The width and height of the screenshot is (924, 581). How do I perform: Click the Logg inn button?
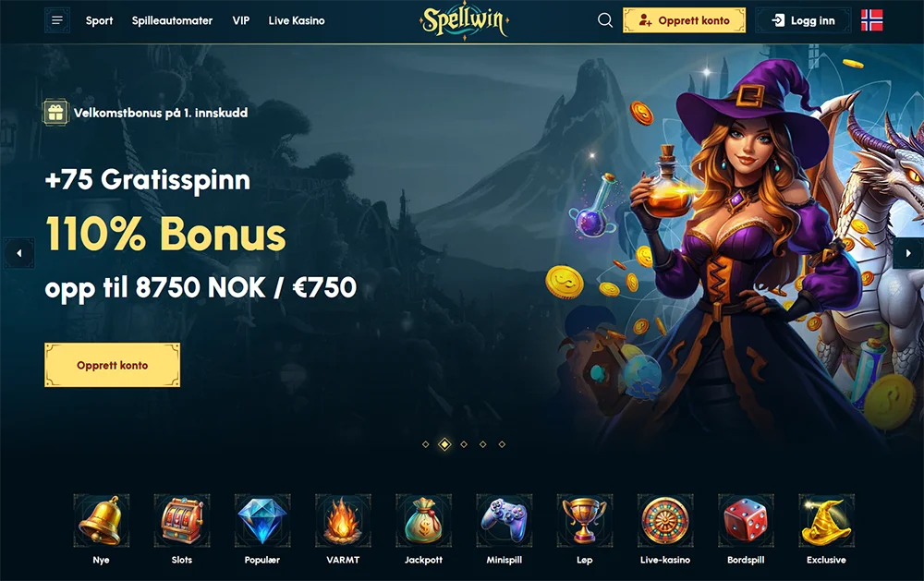click(x=803, y=20)
